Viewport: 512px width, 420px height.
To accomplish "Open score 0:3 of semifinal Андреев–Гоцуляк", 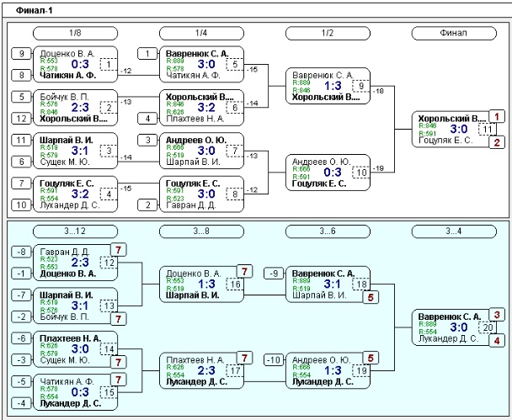I will (333, 173).
